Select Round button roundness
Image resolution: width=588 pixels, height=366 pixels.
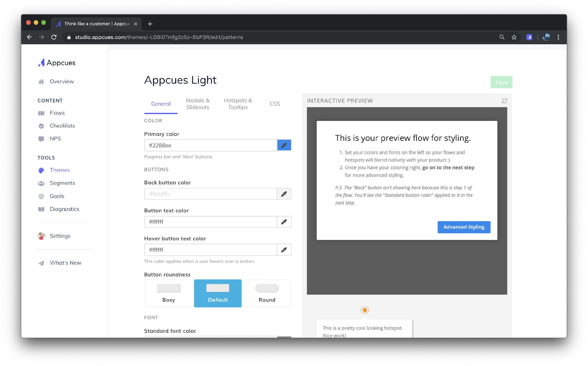pyautogui.click(x=267, y=293)
